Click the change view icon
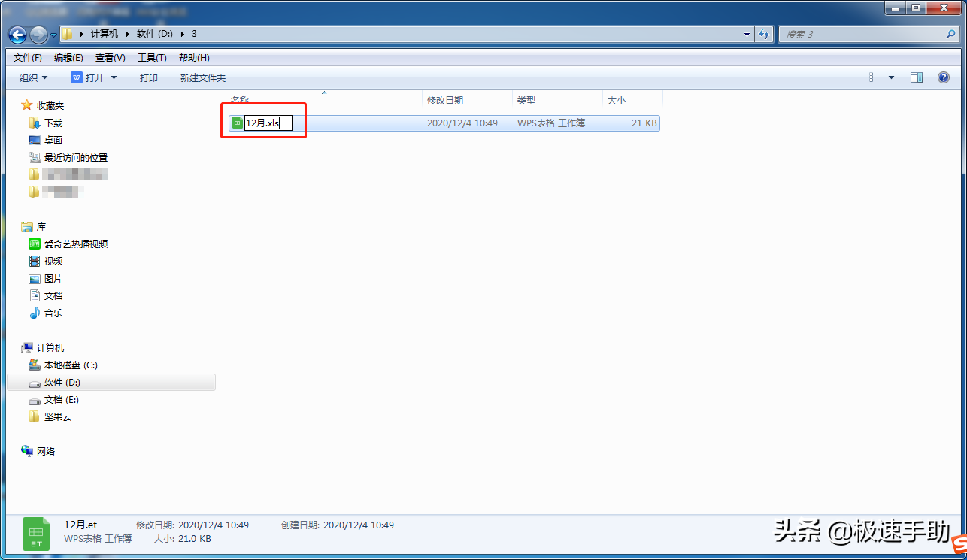967x560 pixels. point(875,77)
